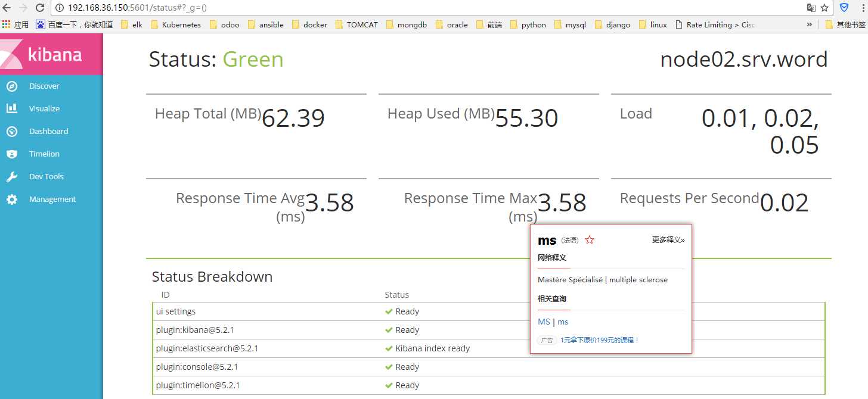The image size is (868, 399).
Task: Open the elk bookmark folder
Action: (131, 24)
